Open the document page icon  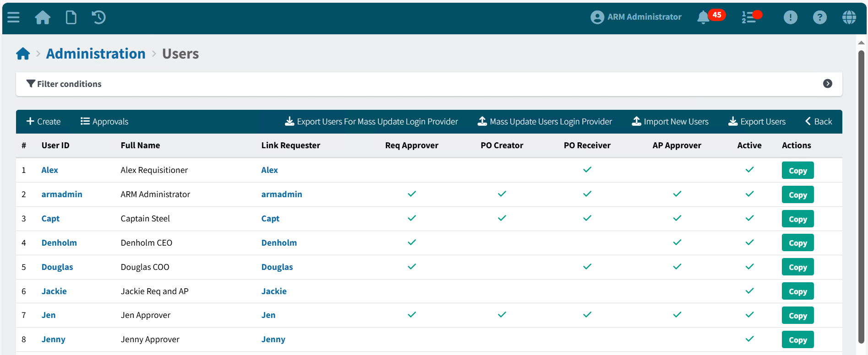pyautogui.click(x=71, y=17)
